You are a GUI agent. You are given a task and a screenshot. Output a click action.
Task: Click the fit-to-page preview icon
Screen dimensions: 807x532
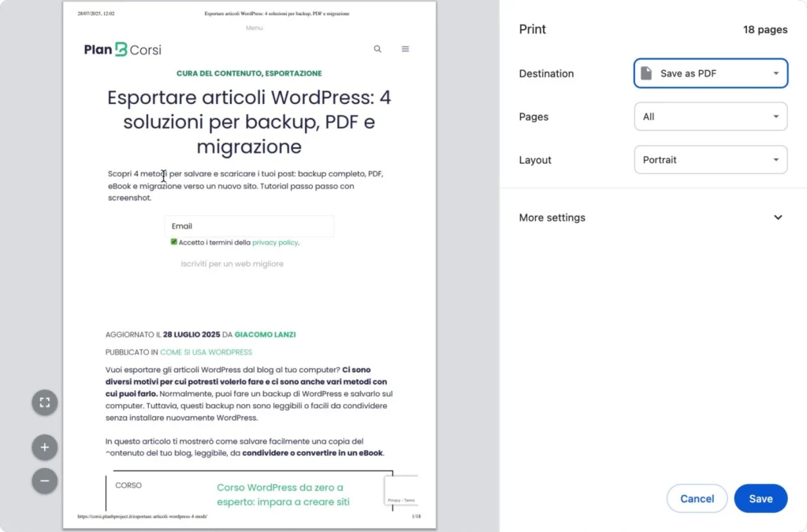tap(45, 402)
